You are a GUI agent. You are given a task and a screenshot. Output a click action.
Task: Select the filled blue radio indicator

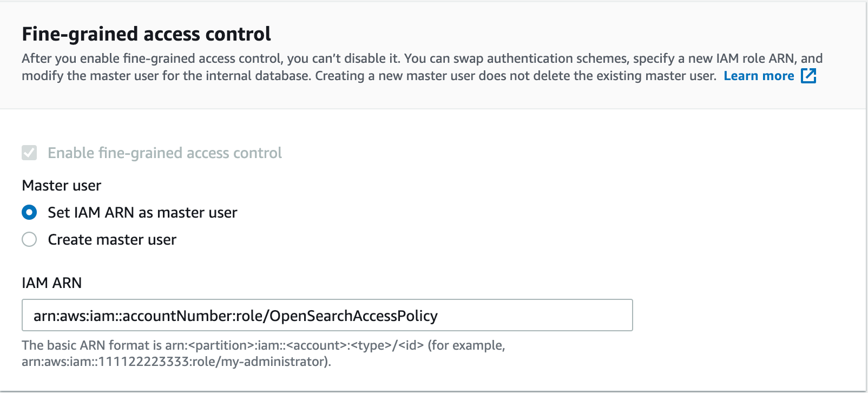[29, 213]
